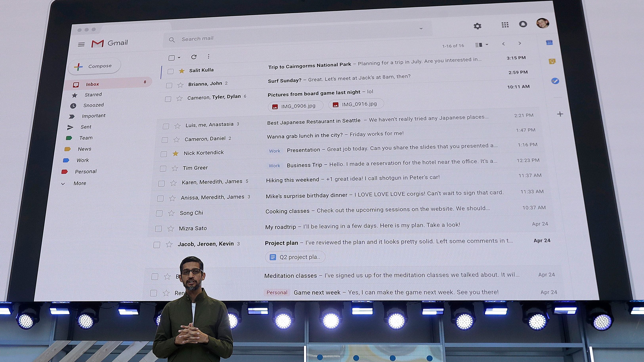Open IMG_0906.jpg attachment

point(295,106)
